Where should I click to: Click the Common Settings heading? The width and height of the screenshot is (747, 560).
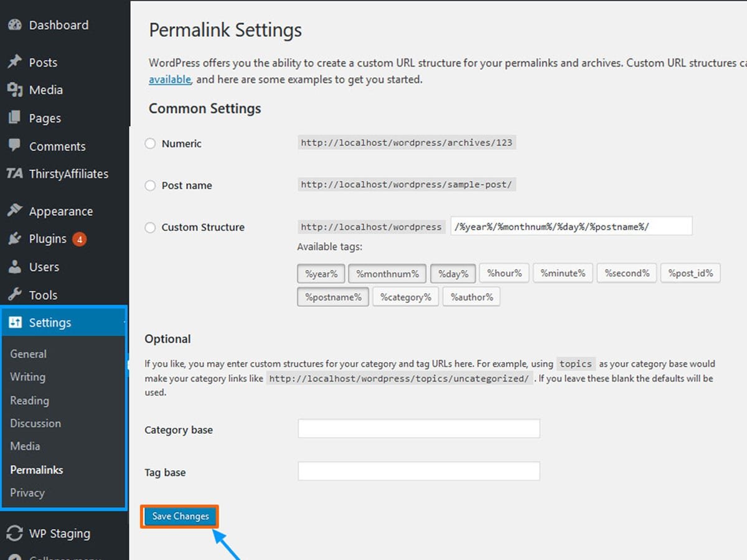[x=205, y=108]
